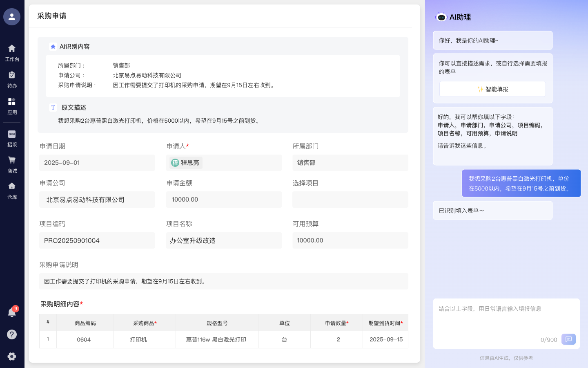The height and width of the screenshot is (368, 588).
Task: Open the help question mark icon
Action: pos(12,334)
